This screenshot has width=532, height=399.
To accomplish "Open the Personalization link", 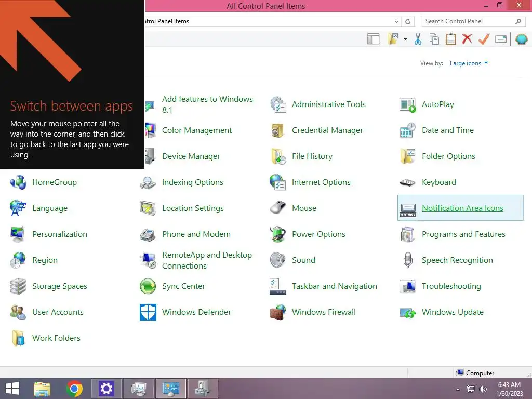I will [x=60, y=234].
